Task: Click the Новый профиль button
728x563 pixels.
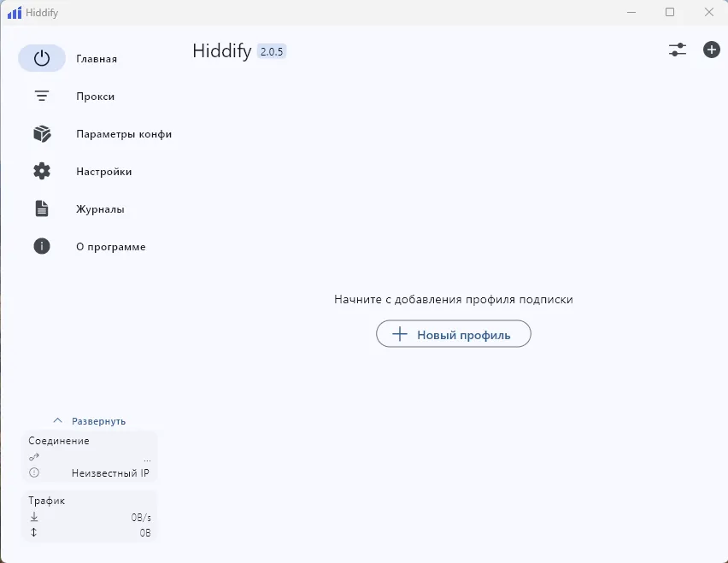Action: click(x=453, y=333)
